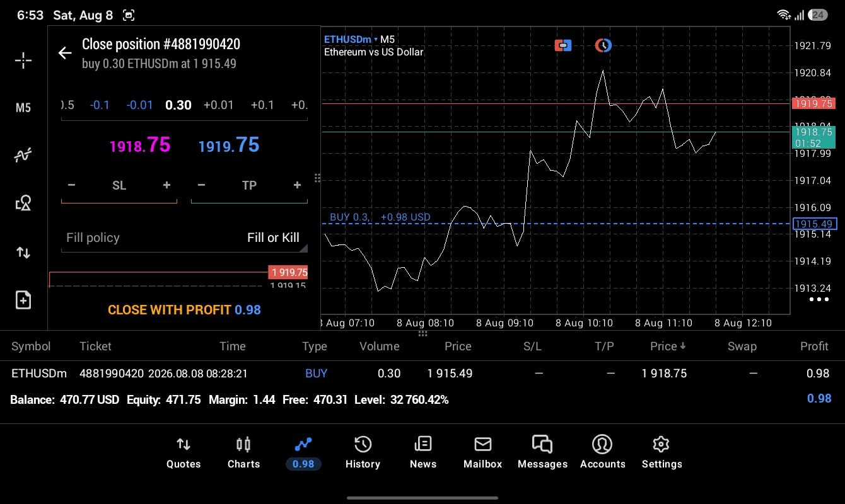Switch to the Quotes tab
Viewport: 845px width, 504px height.
point(184,453)
